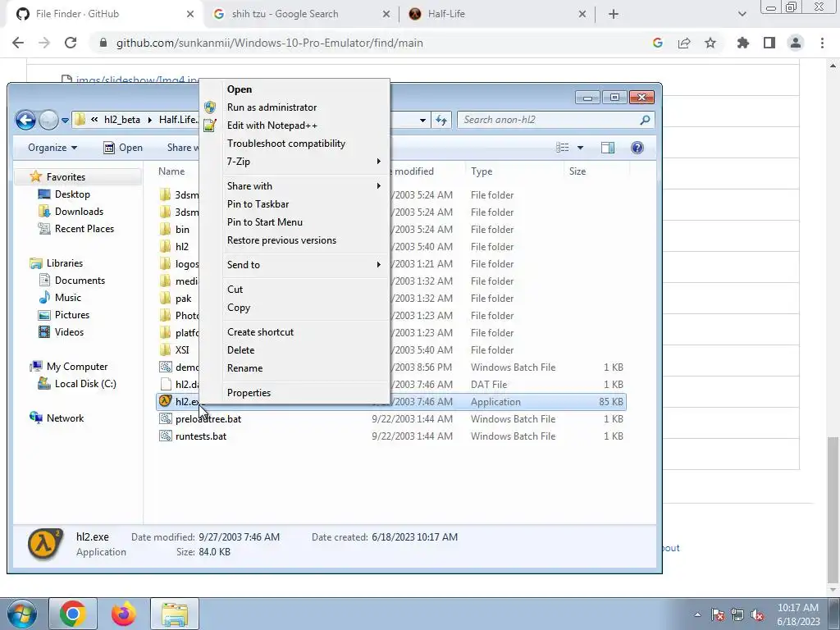Open a new browser tab

(614, 15)
